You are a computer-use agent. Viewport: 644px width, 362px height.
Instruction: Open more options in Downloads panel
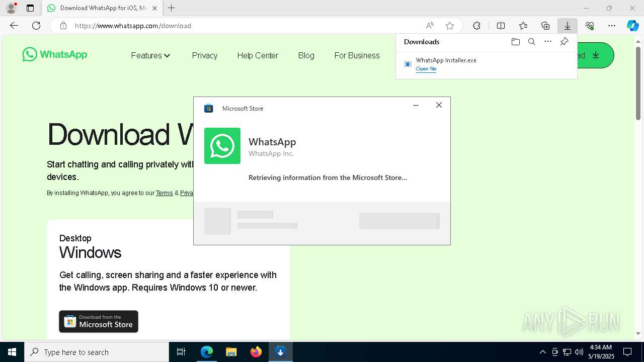click(x=548, y=42)
